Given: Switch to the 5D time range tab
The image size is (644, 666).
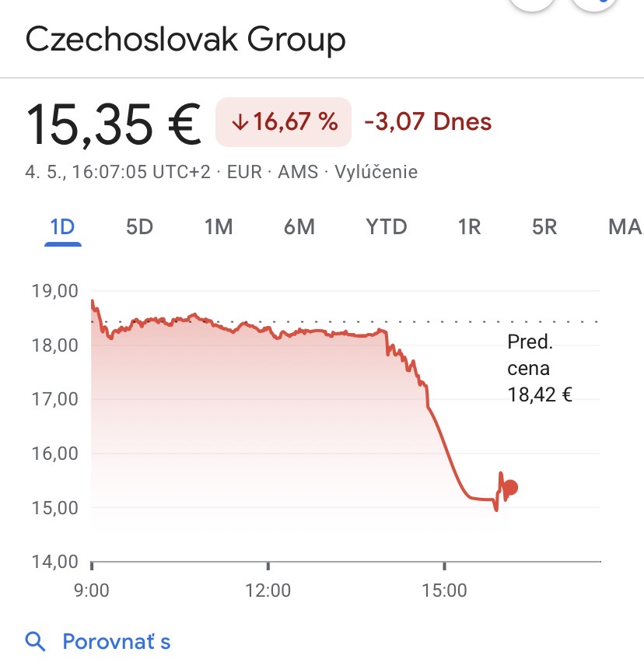Looking at the screenshot, I should (139, 227).
